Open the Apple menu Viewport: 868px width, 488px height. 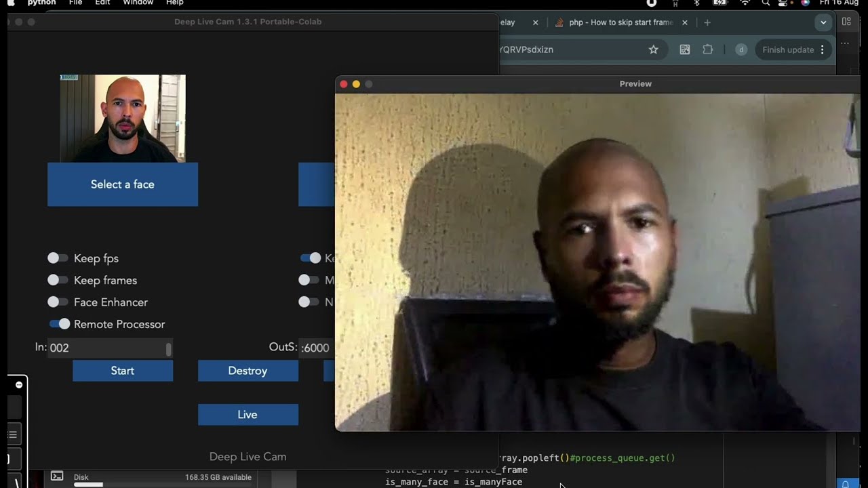click(x=11, y=3)
